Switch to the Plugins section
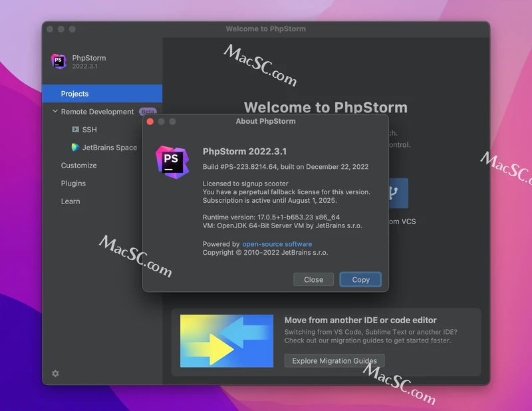The image size is (532, 411). [73, 184]
